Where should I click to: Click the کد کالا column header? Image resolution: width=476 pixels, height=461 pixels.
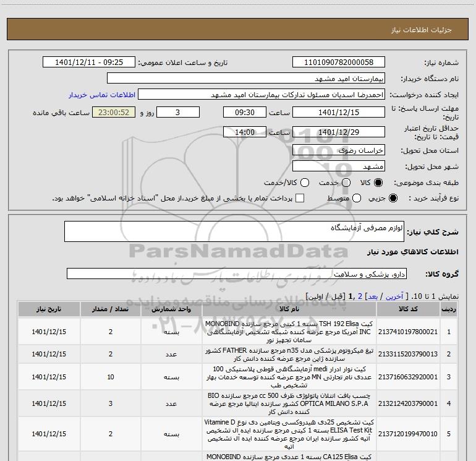pyautogui.click(x=408, y=309)
